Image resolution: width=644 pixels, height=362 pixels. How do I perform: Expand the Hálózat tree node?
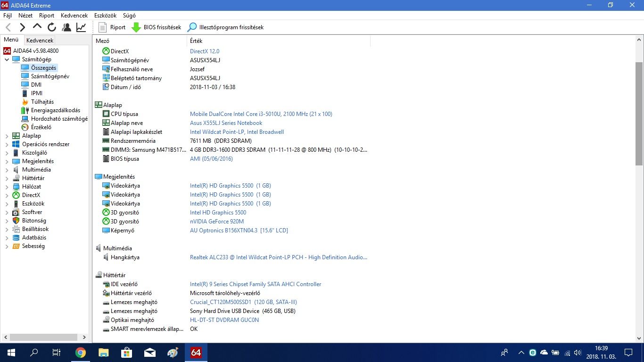coord(7,187)
